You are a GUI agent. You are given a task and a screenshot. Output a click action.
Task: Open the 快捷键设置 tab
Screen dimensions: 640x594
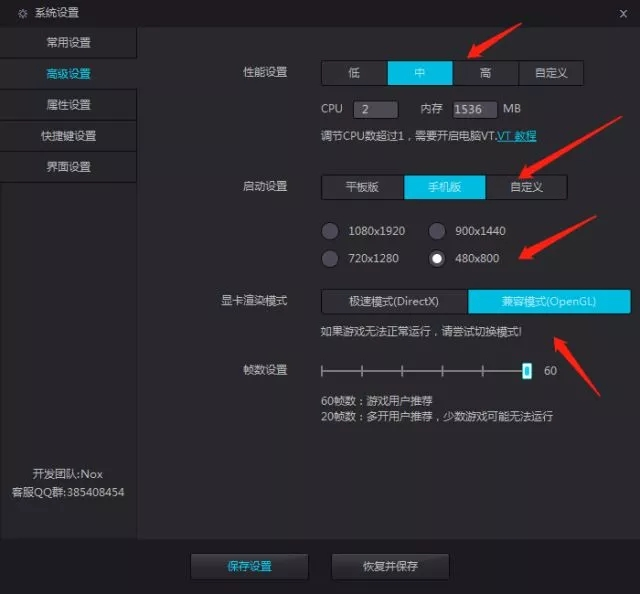[68, 136]
